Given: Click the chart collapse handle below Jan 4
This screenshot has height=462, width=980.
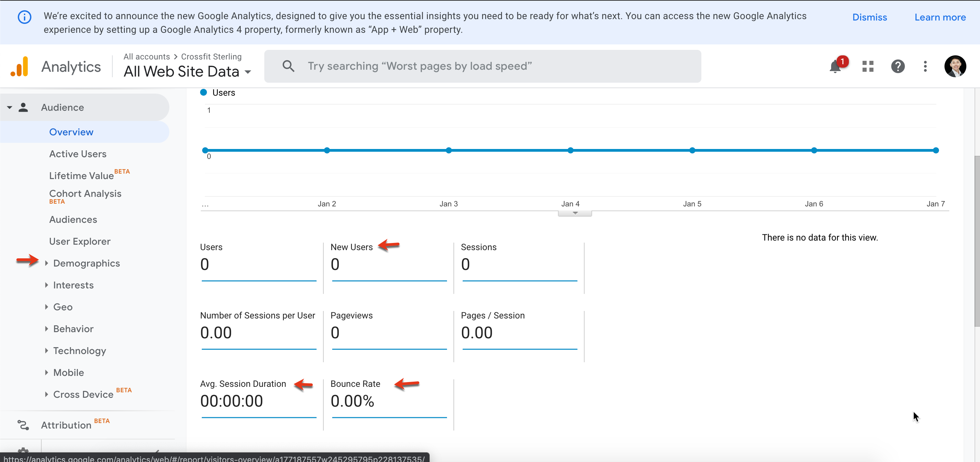Looking at the screenshot, I should [575, 214].
